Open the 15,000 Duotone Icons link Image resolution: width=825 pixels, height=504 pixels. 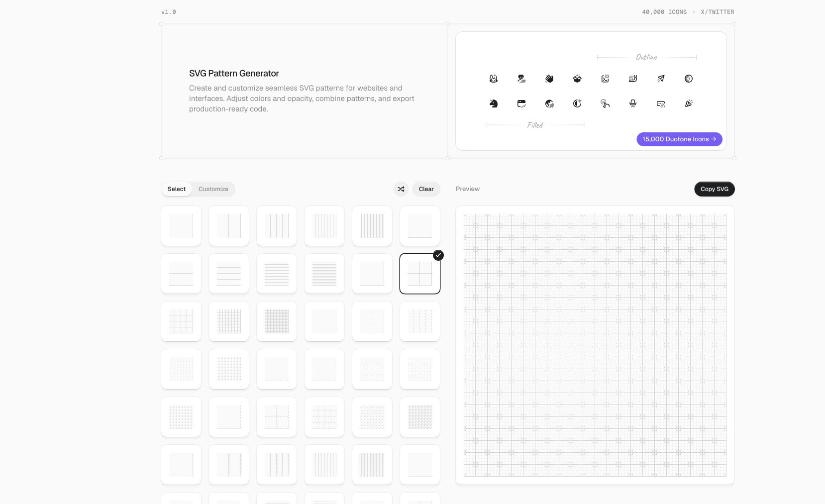[679, 139]
